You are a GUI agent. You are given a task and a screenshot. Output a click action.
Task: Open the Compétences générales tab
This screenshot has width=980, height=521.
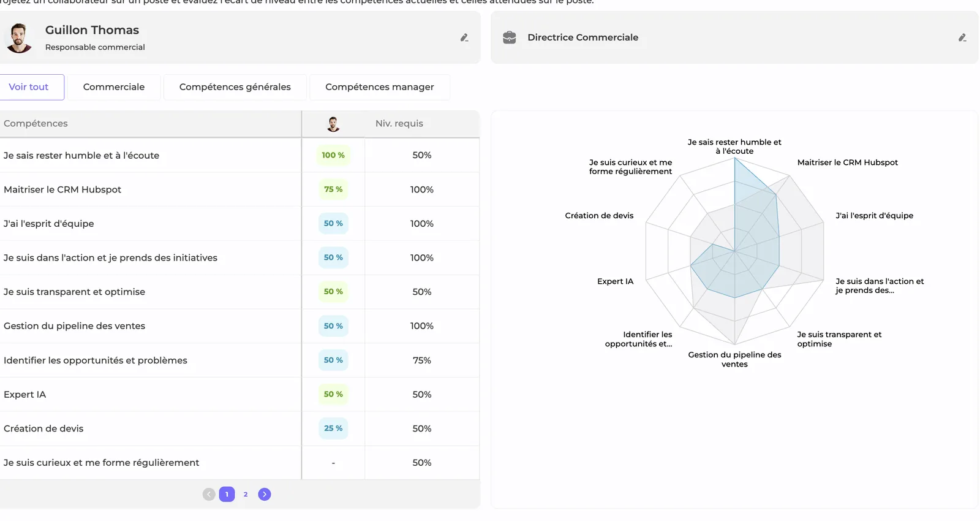pyautogui.click(x=235, y=87)
